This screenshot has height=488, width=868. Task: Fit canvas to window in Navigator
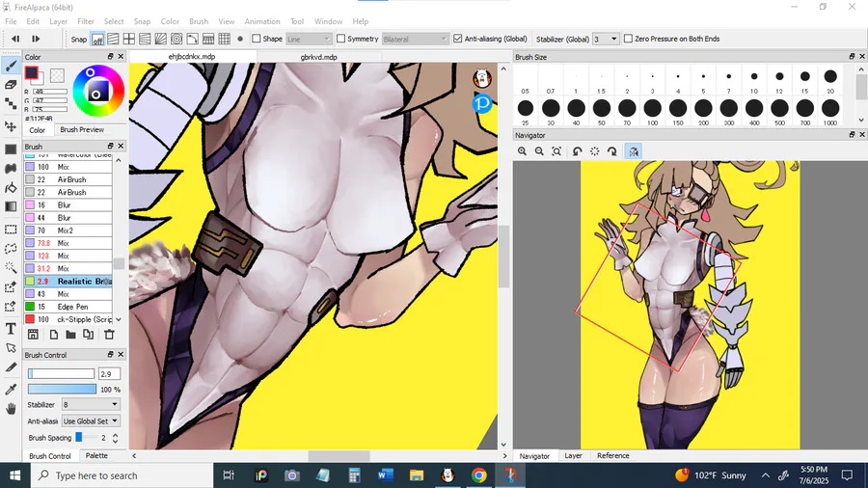[556, 151]
